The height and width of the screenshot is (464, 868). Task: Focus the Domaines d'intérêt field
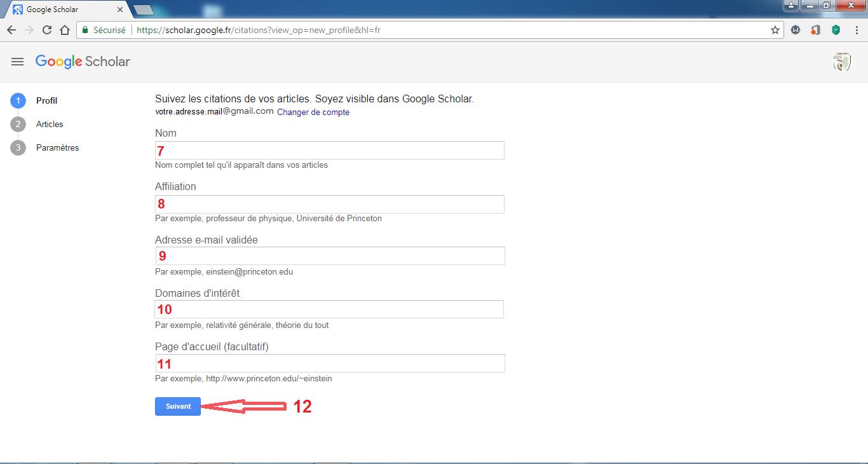tap(329, 309)
